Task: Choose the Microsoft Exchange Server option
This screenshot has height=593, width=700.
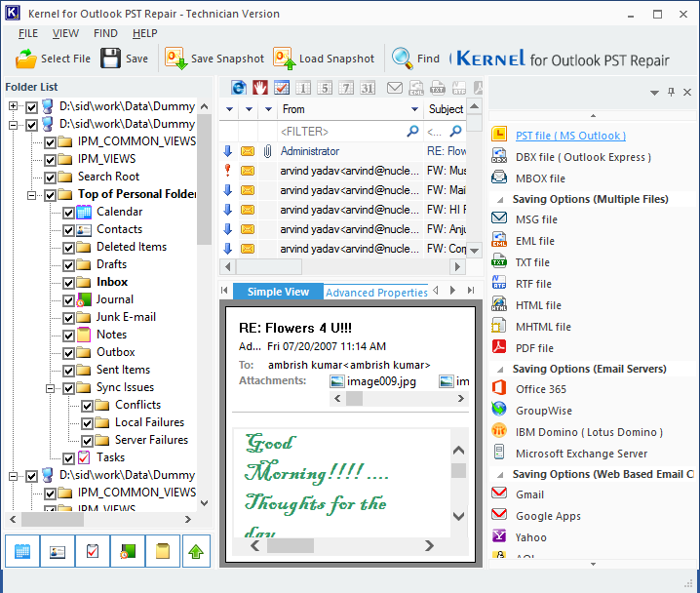Action: pos(581,454)
